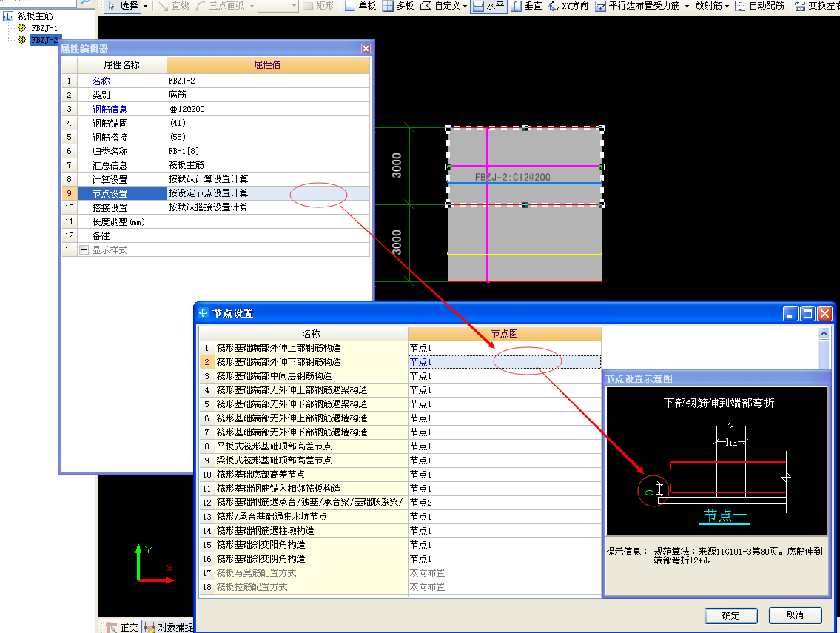Minimize the 节点设置 dialog
Image resolution: width=840 pixels, height=633 pixels.
(x=790, y=314)
